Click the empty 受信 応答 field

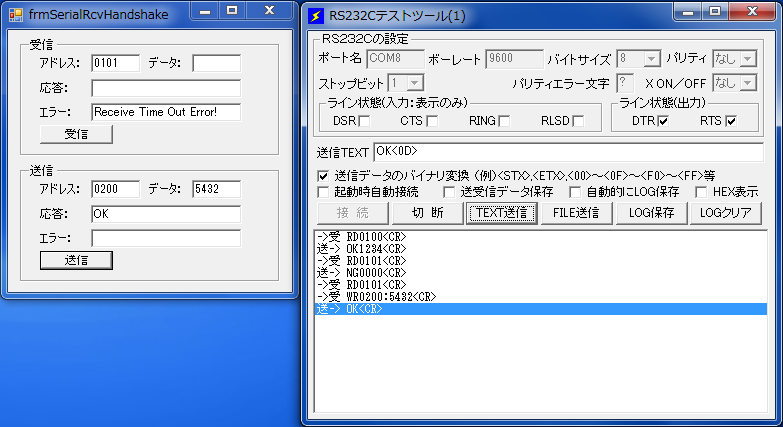tap(166, 88)
